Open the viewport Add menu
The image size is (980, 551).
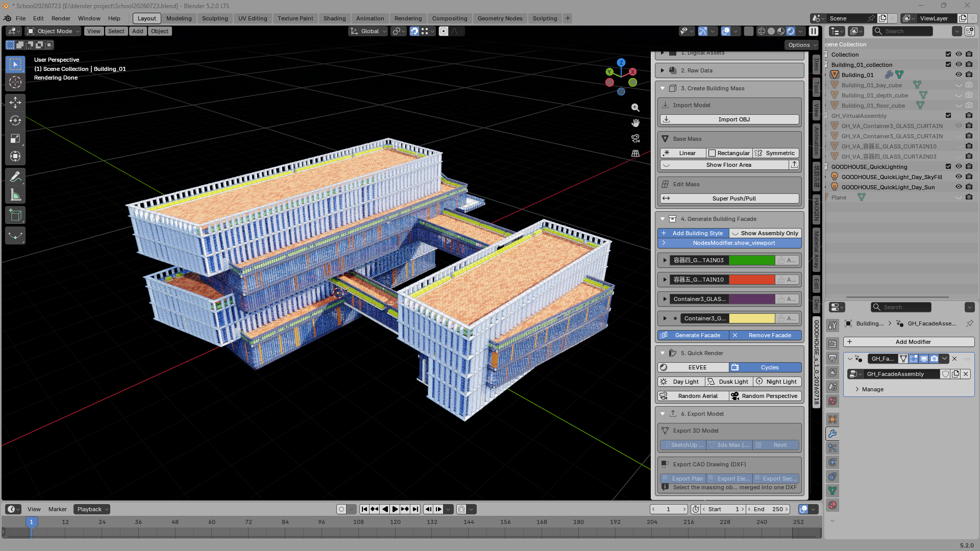click(x=138, y=31)
